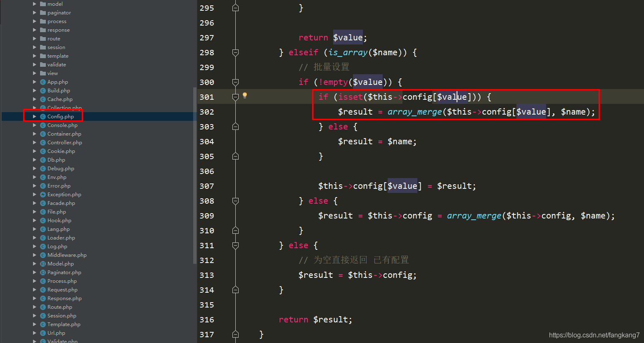Open Error.php from the file list
This screenshot has width=644, height=343.
click(x=59, y=186)
